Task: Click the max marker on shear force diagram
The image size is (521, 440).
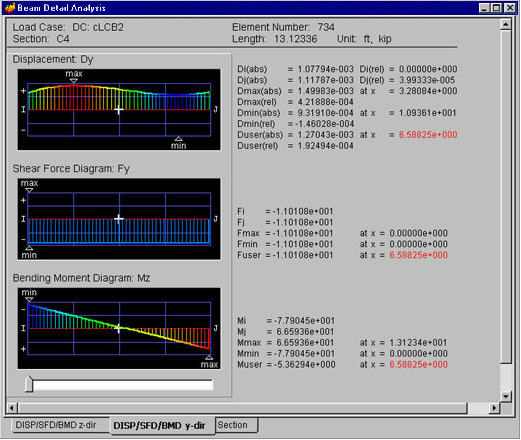Action: (x=29, y=190)
